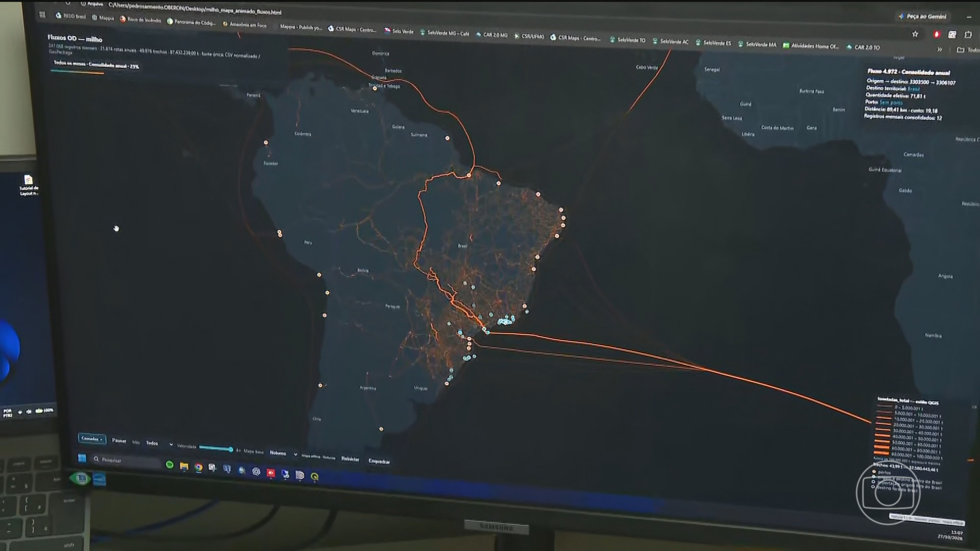The width and height of the screenshot is (980, 551).
Task: Open the Atividades Home Of... bookmark
Action: [x=811, y=46]
